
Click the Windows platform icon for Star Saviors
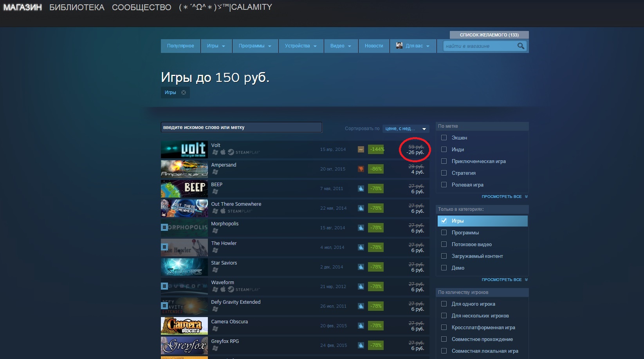(x=215, y=270)
